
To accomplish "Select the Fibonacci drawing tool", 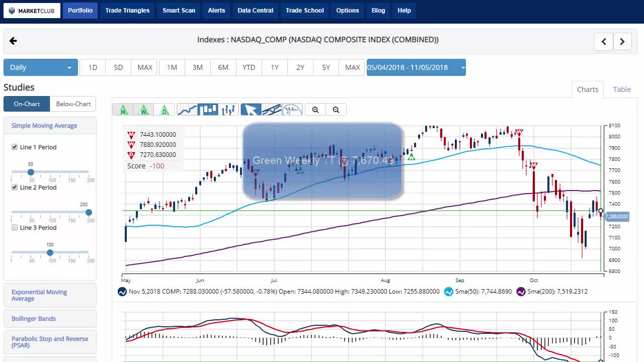I will pyautogui.click(x=292, y=110).
